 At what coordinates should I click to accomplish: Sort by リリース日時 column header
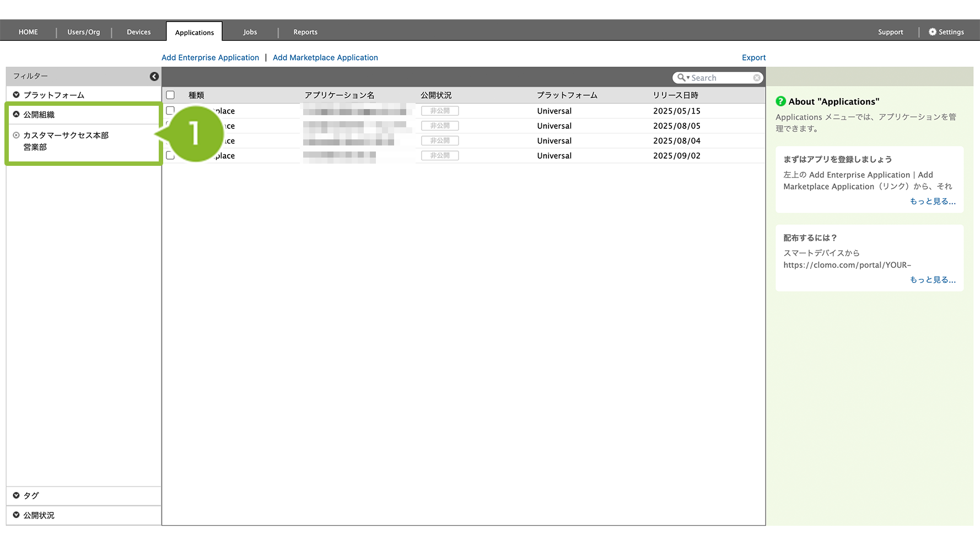[x=675, y=95]
